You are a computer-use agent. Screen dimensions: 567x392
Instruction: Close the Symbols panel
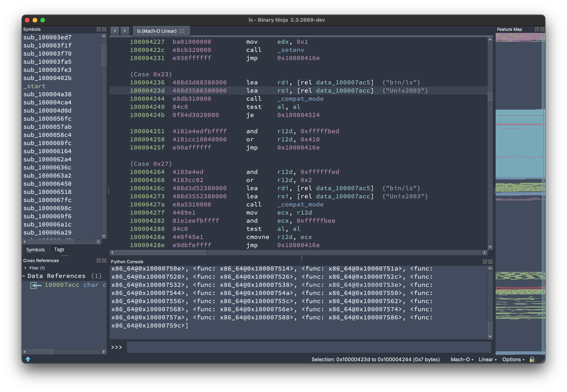pos(104,29)
